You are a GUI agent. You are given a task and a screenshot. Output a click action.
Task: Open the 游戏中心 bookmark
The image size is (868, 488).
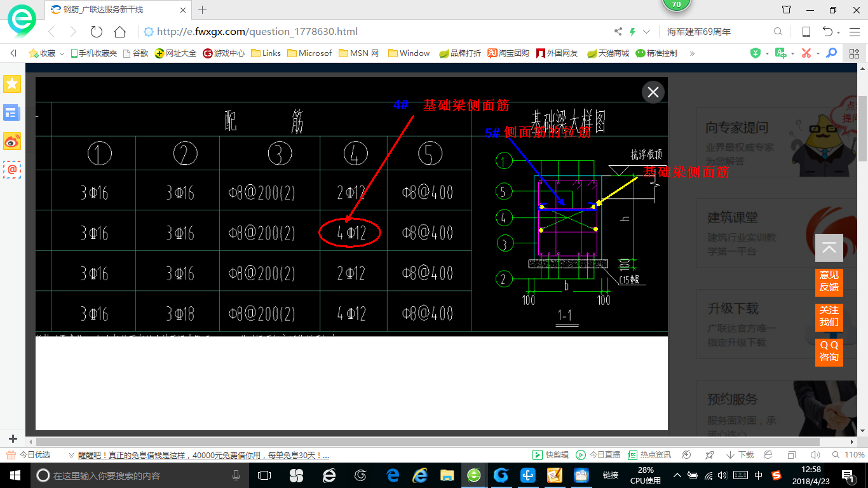224,53
